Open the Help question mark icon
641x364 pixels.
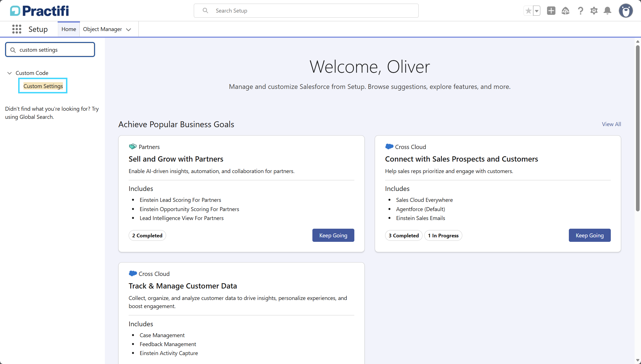point(580,11)
